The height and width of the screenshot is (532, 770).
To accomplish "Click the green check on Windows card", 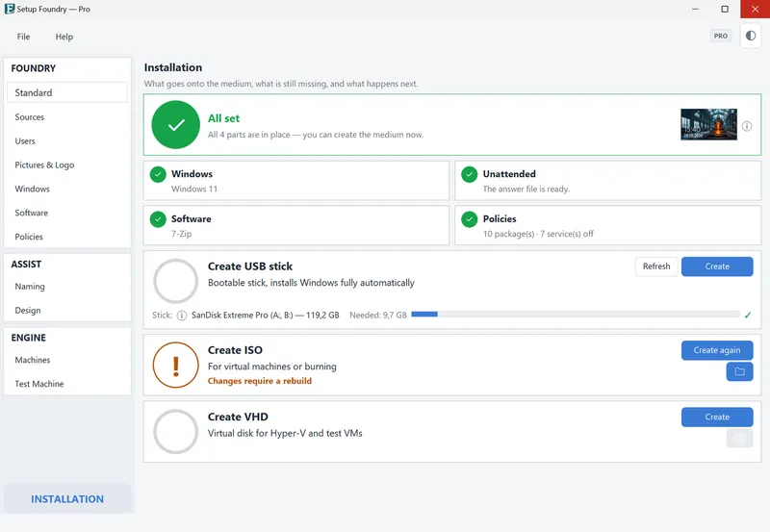I will pos(158,174).
